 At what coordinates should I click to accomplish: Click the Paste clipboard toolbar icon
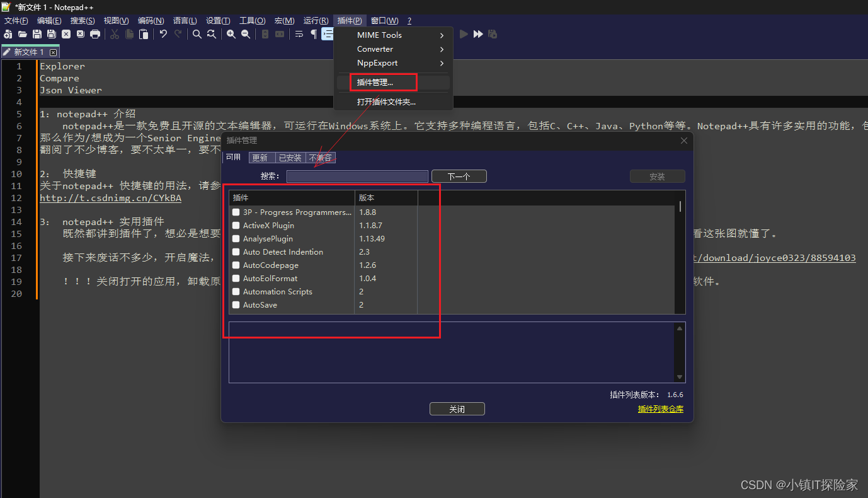coord(144,34)
